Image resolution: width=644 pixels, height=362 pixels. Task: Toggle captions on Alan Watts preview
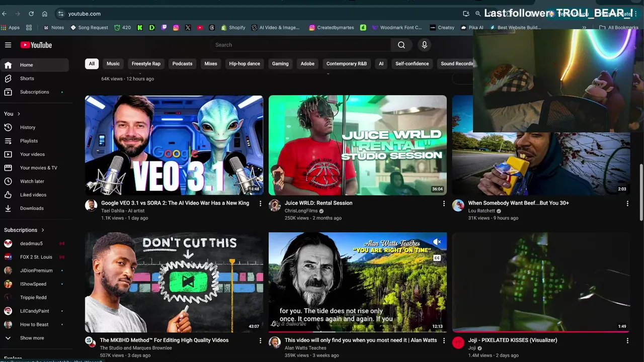[x=437, y=258]
